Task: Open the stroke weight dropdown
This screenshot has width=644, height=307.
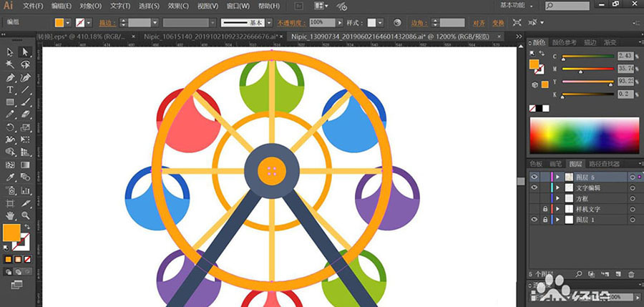Action: [155, 23]
